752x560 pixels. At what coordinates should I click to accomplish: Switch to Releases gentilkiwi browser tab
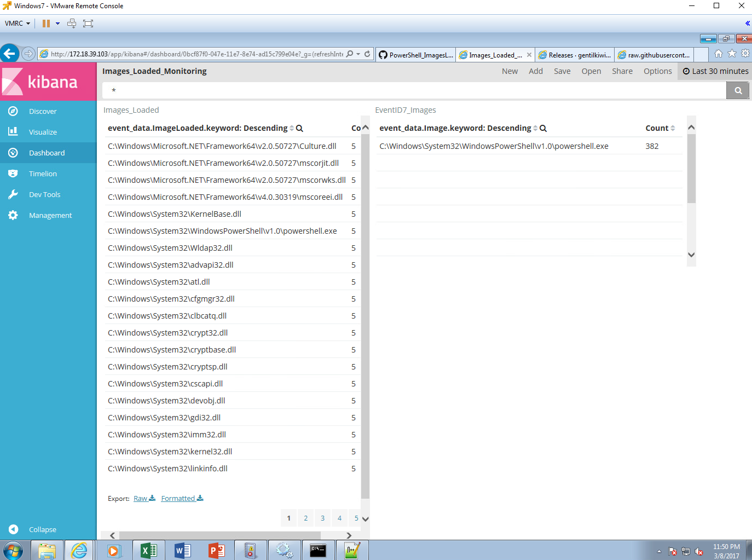click(x=575, y=55)
